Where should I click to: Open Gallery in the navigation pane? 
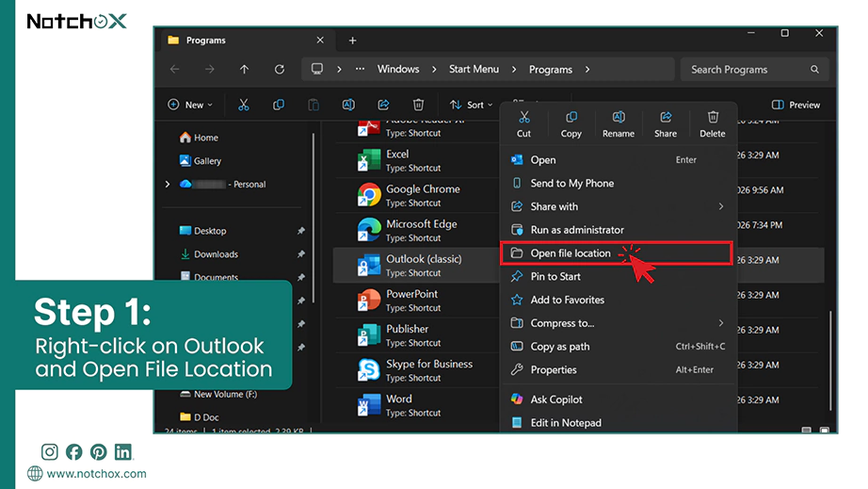[201, 160]
